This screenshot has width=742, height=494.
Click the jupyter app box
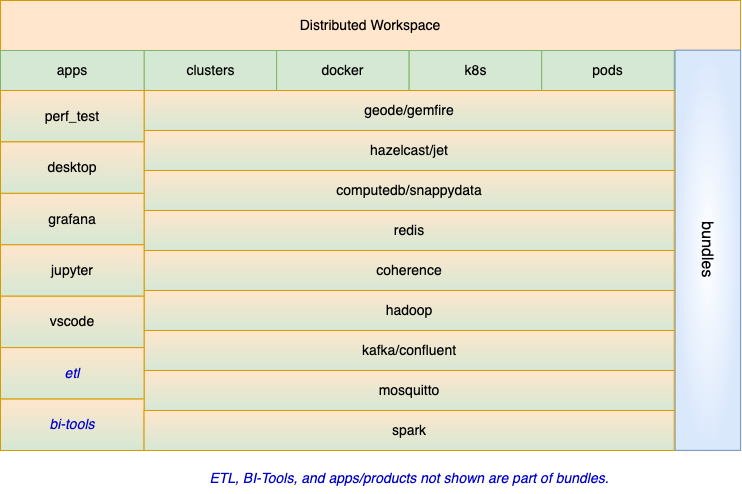tap(72, 271)
